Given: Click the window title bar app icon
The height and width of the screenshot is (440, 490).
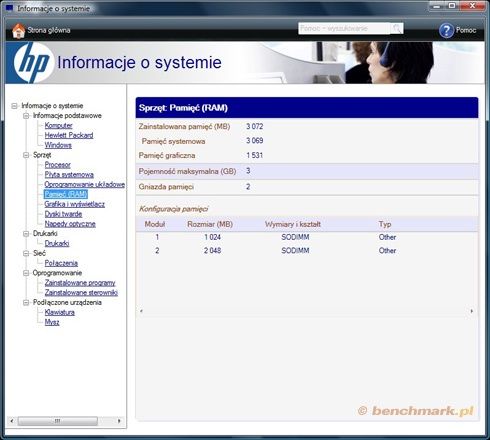Looking at the screenshot, I should (x=9, y=8).
